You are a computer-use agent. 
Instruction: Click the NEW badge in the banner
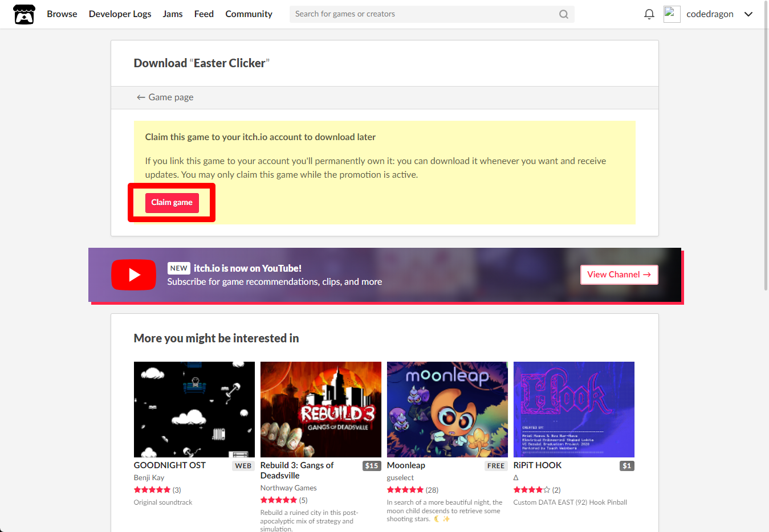point(178,268)
